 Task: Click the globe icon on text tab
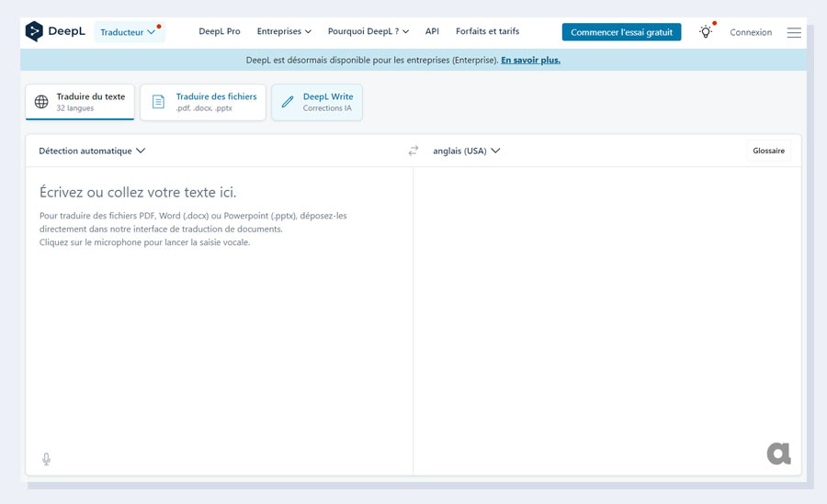point(41,102)
